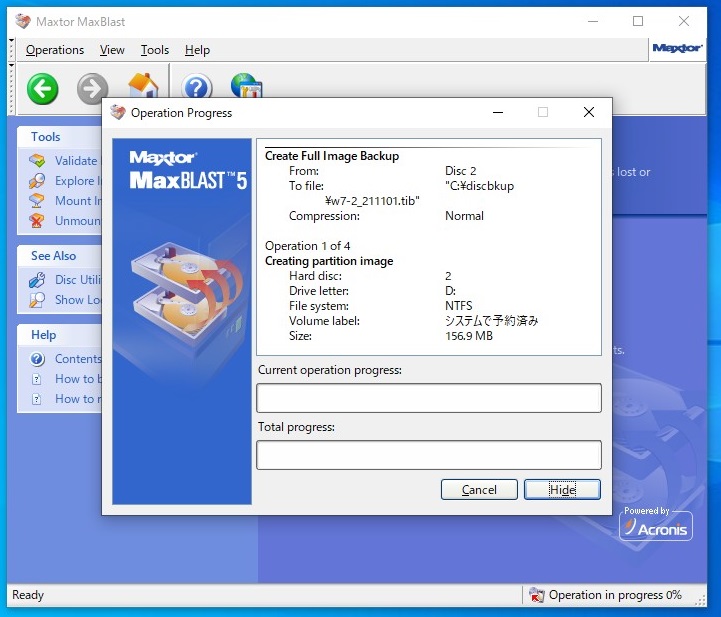Image resolution: width=721 pixels, height=617 pixels.
Task: Click the 'Operation 1 of 4' text
Action: tap(308, 246)
